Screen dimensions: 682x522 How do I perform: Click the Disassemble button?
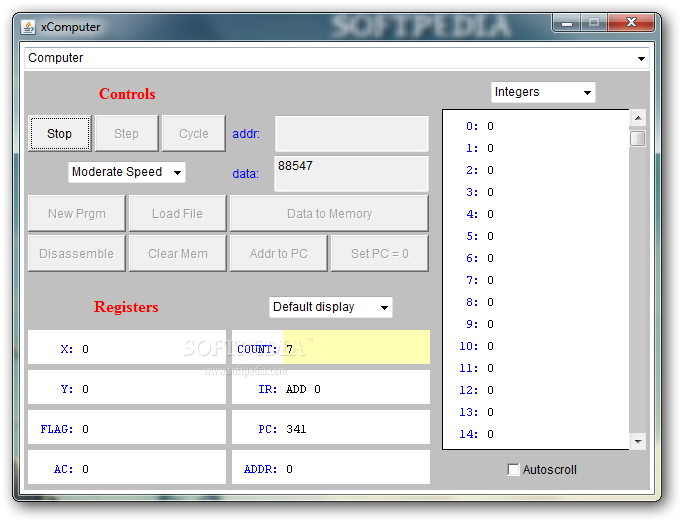(77, 254)
